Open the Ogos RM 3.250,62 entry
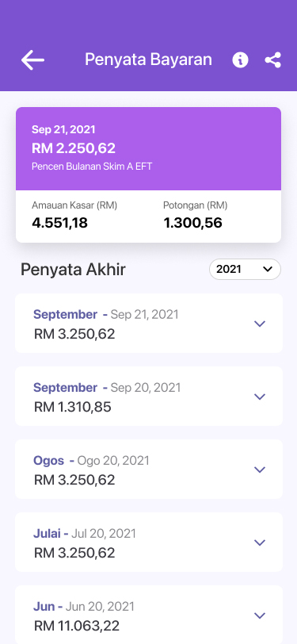 (149, 469)
